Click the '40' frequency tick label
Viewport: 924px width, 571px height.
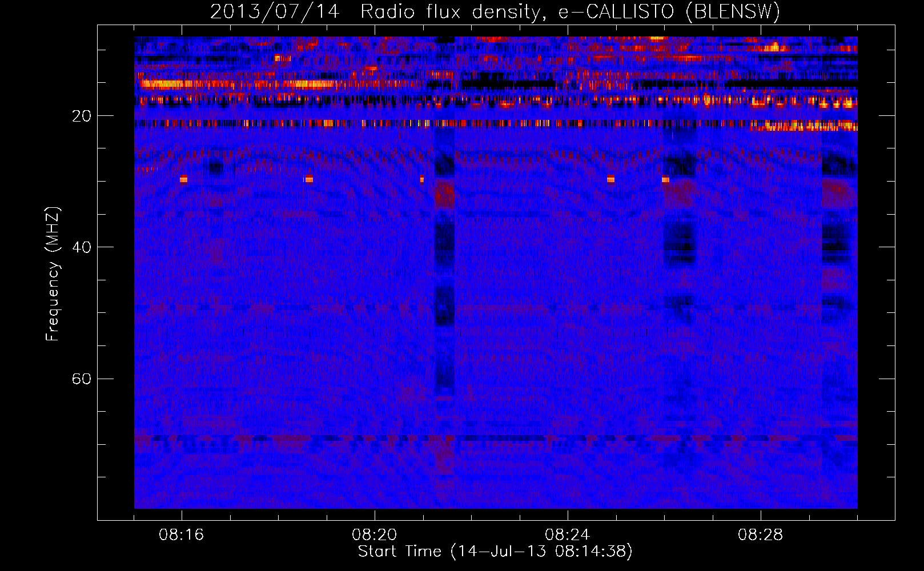pyautogui.click(x=82, y=247)
